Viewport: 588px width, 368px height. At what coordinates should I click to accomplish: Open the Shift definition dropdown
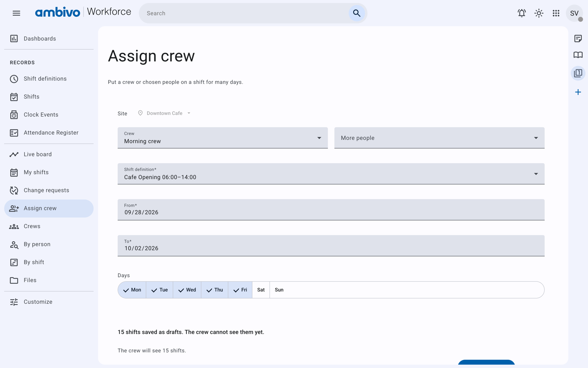pyautogui.click(x=331, y=174)
